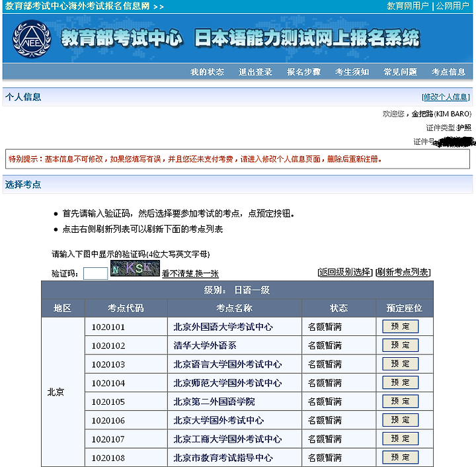Click the 返回级别选择 link
476x467 pixels.
click(x=345, y=272)
